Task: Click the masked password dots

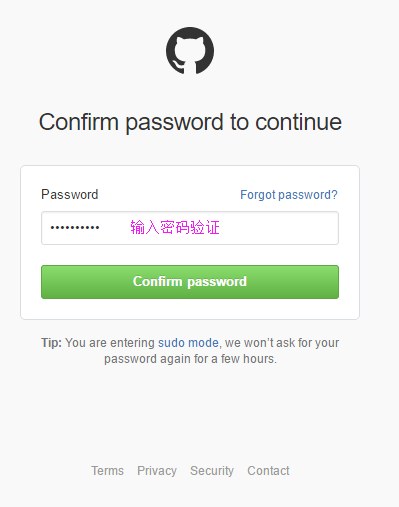Action: pyautogui.click(x=75, y=228)
